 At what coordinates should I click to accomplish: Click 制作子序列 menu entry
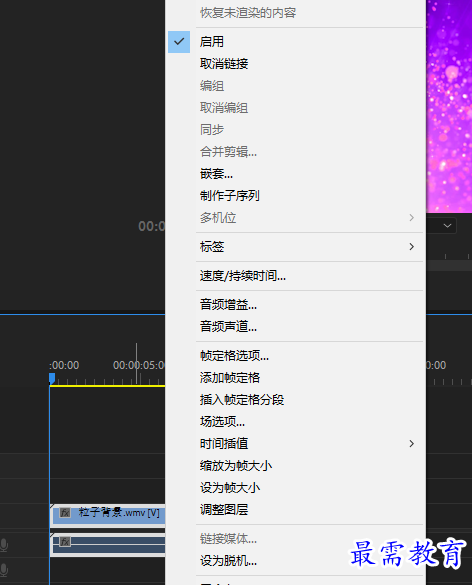click(295, 195)
